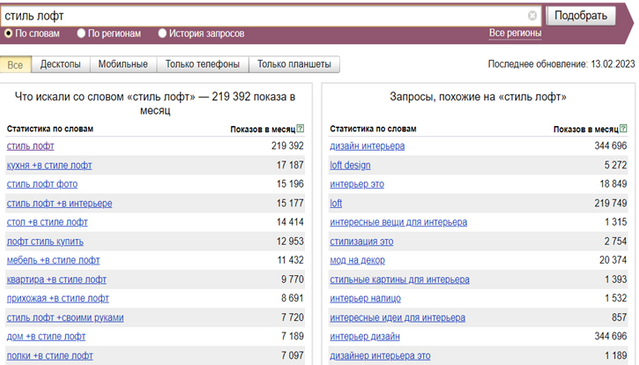Click the 'Подобрать' button
Screen dimensions: 639x365
[581, 16]
